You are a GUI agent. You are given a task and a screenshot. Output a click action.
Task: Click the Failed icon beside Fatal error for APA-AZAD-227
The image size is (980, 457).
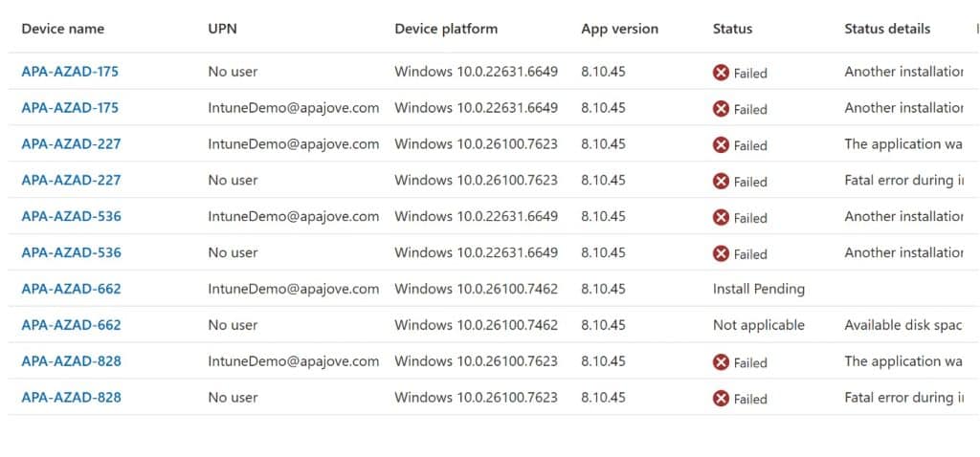point(721,182)
